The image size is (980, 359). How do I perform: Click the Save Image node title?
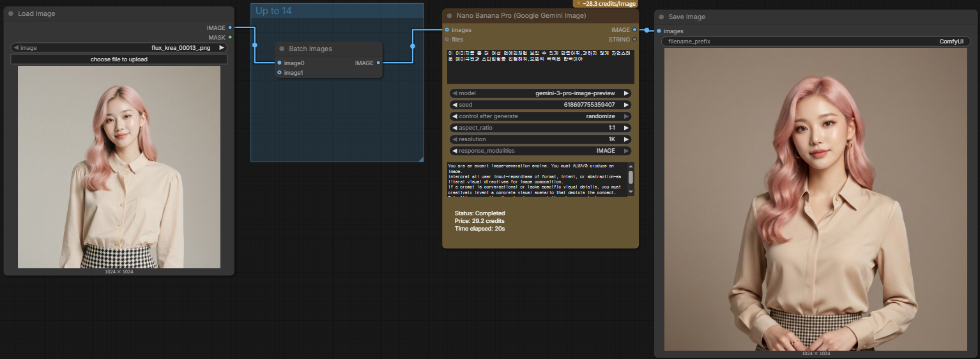(687, 17)
